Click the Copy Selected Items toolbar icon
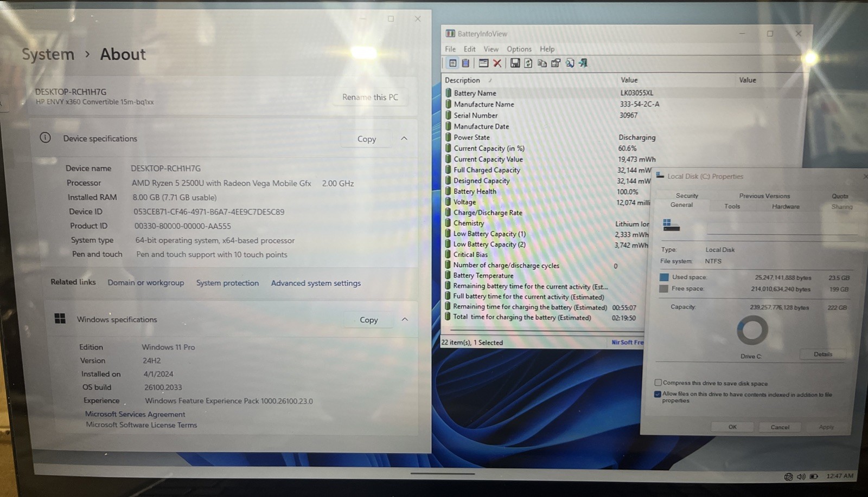Image resolution: width=868 pixels, height=497 pixels. [541, 63]
